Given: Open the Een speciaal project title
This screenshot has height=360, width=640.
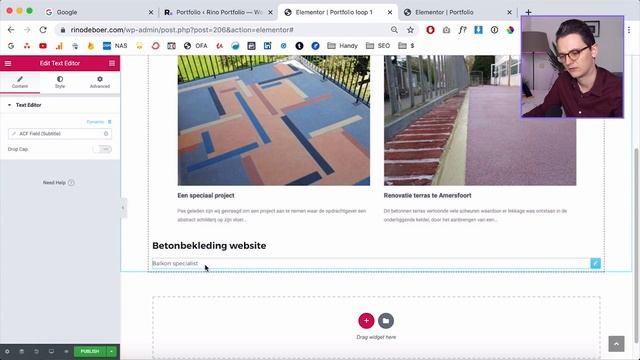Looking at the screenshot, I should 206,196.
